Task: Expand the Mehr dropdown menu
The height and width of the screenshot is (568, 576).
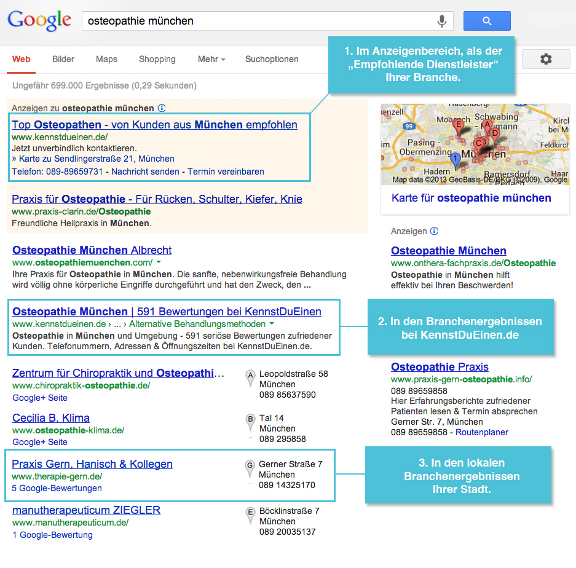Action: pyautogui.click(x=211, y=59)
